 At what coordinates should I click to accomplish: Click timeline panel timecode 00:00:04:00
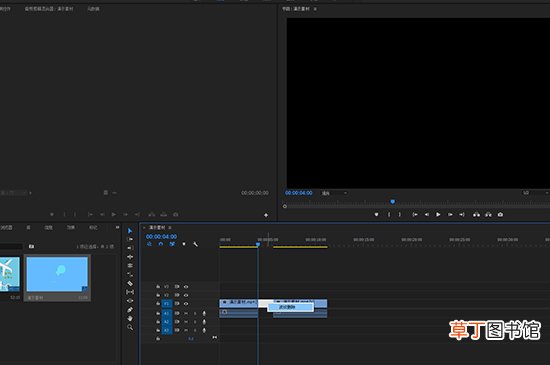(162, 237)
